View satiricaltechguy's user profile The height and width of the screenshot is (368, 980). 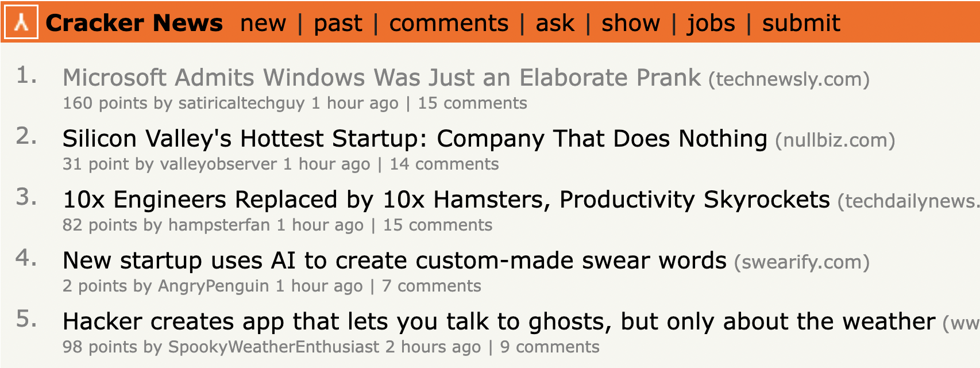241,103
